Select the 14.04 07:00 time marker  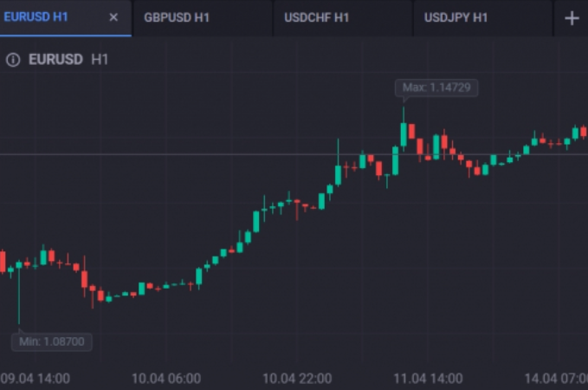[x=558, y=379]
